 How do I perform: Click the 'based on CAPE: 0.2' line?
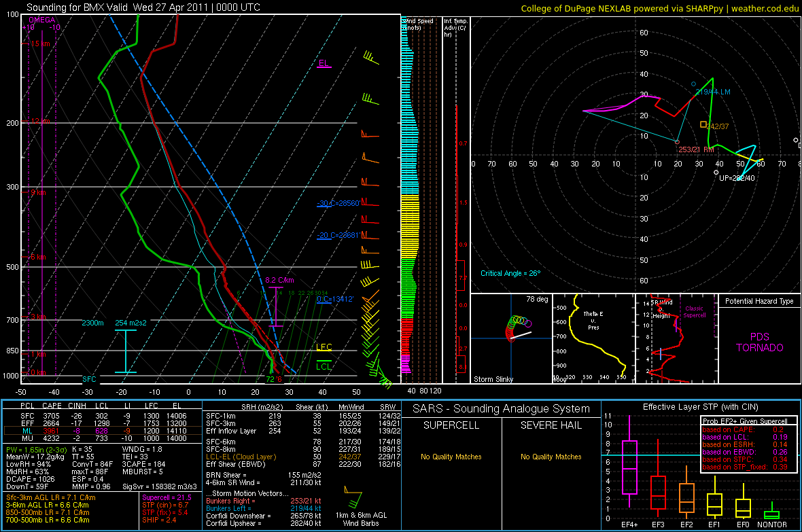pyautogui.click(x=743, y=429)
